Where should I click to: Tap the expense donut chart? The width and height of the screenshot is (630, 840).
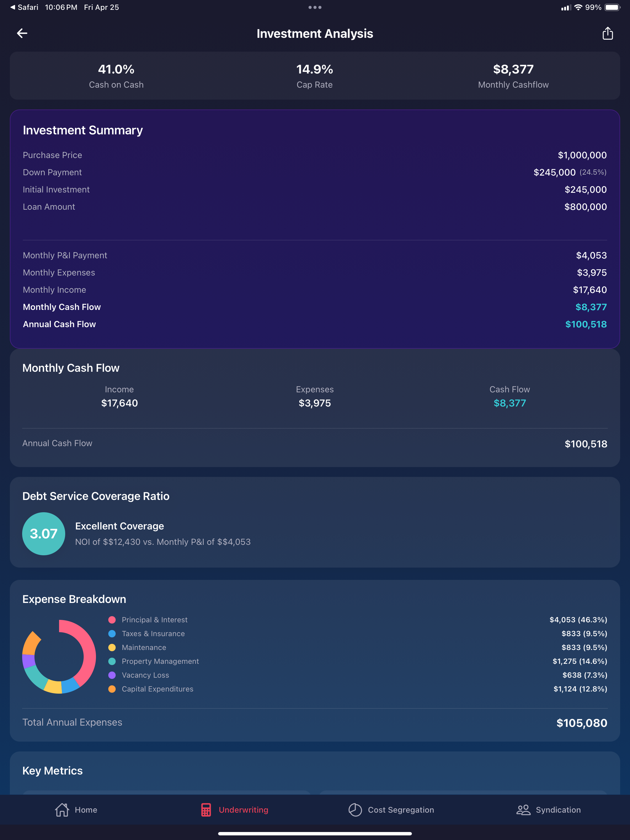(x=88, y=657)
